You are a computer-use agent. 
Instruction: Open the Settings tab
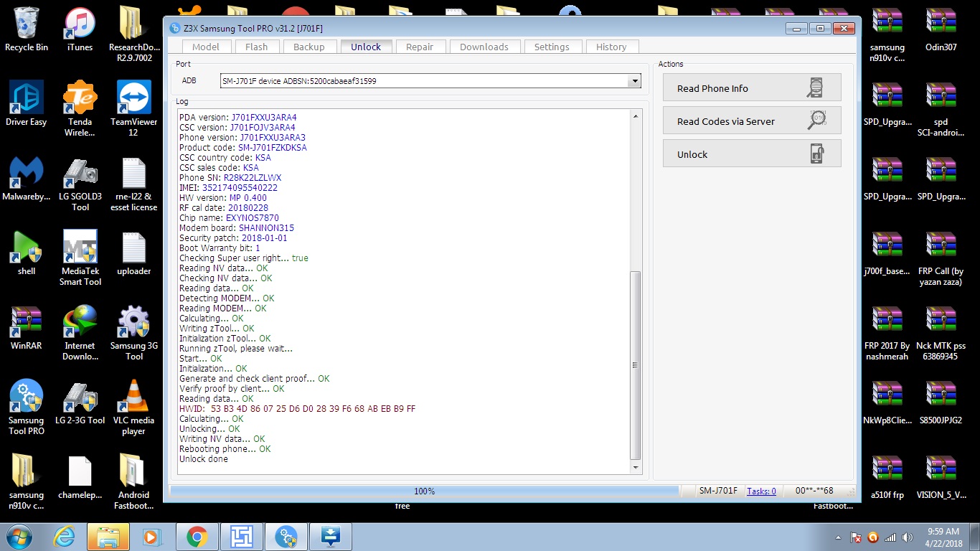(x=552, y=47)
